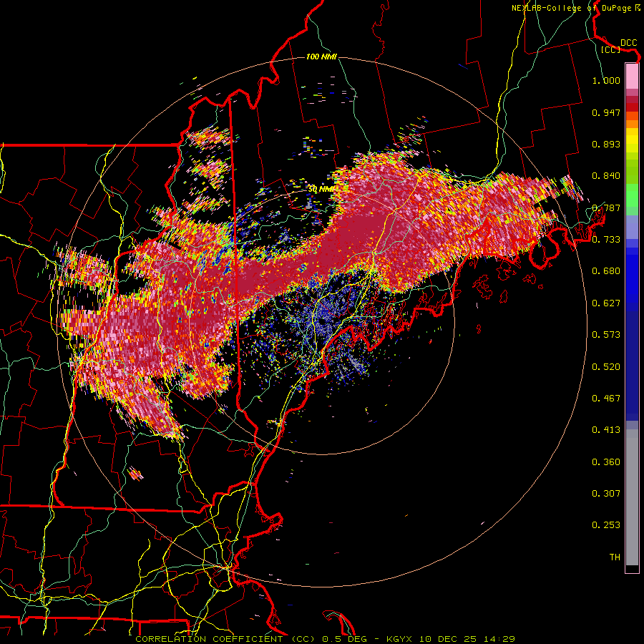Click the [CC] legend unit label
Viewport: 644px width, 644px height.
click(611, 49)
